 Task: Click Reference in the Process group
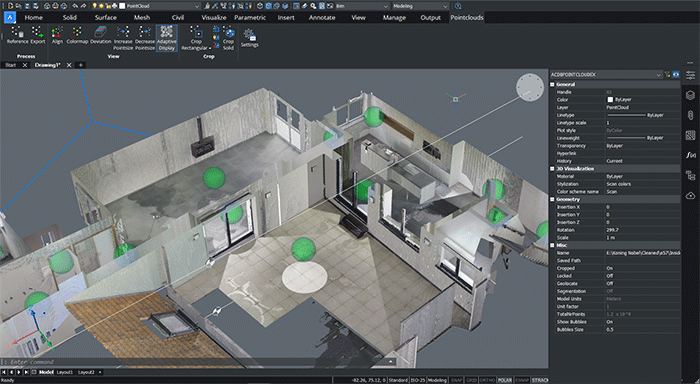click(x=17, y=35)
